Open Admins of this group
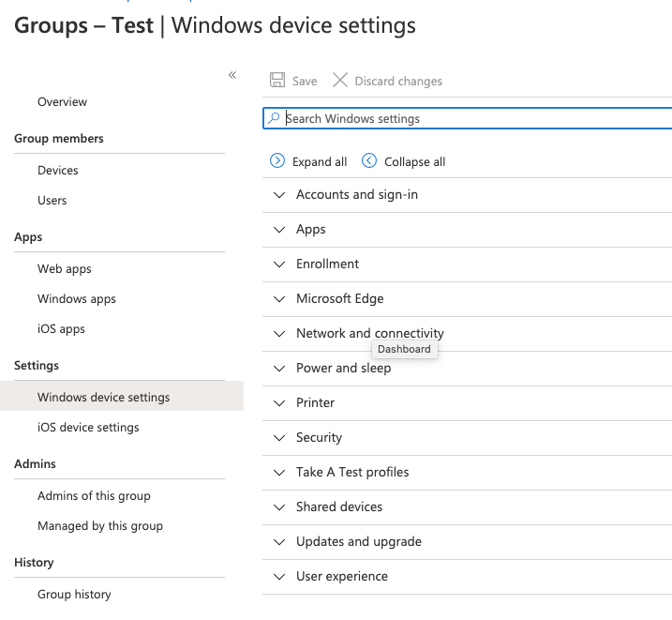This screenshot has width=672, height=620. (94, 495)
